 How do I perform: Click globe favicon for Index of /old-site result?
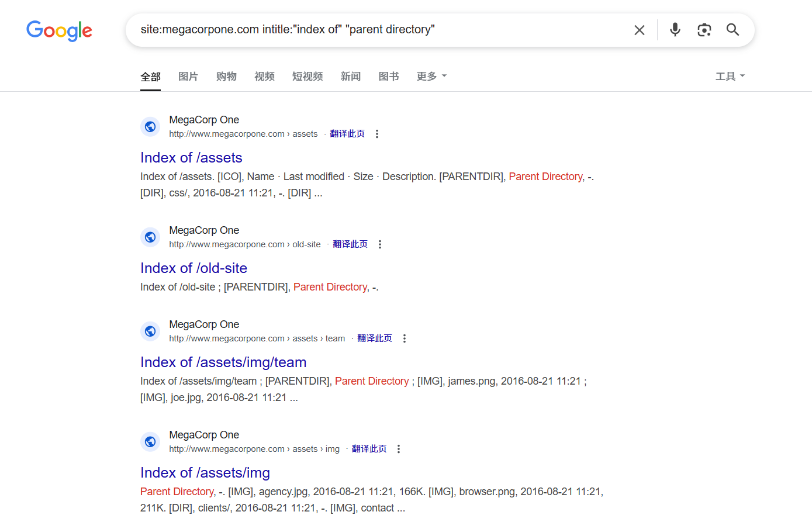[x=150, y=237]
